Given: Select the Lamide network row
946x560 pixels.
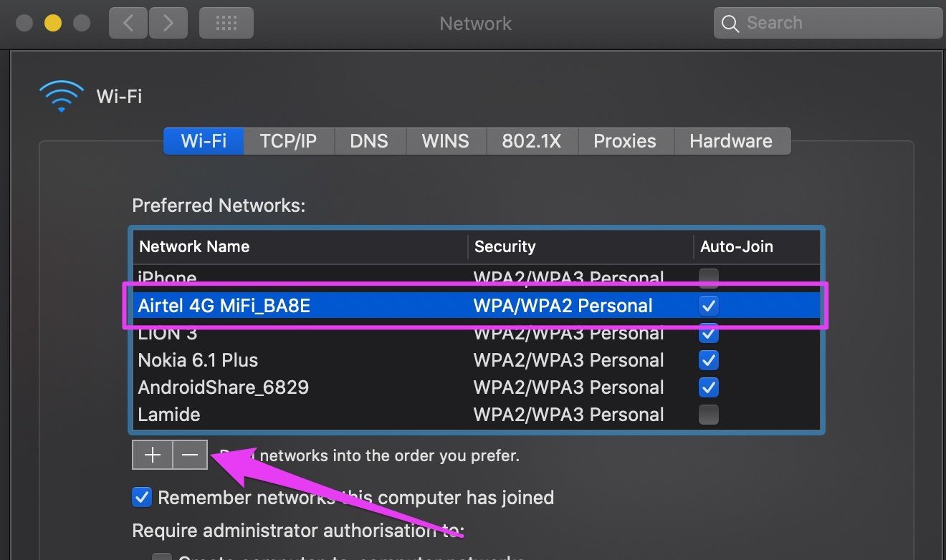Looking at the screenshot, I should pos(477,415).
